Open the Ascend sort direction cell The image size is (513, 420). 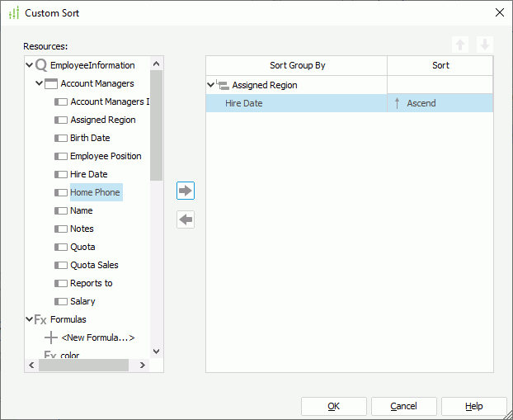[x=440, y=103]
